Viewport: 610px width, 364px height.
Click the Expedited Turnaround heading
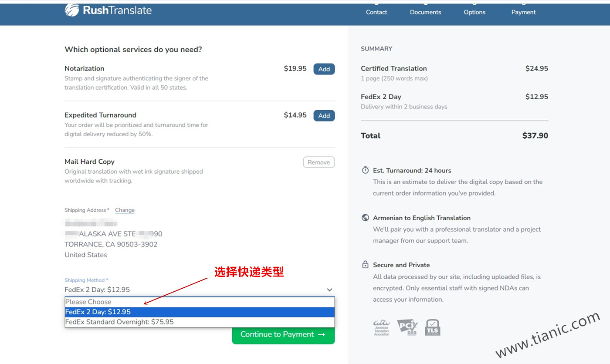[100, 115]
